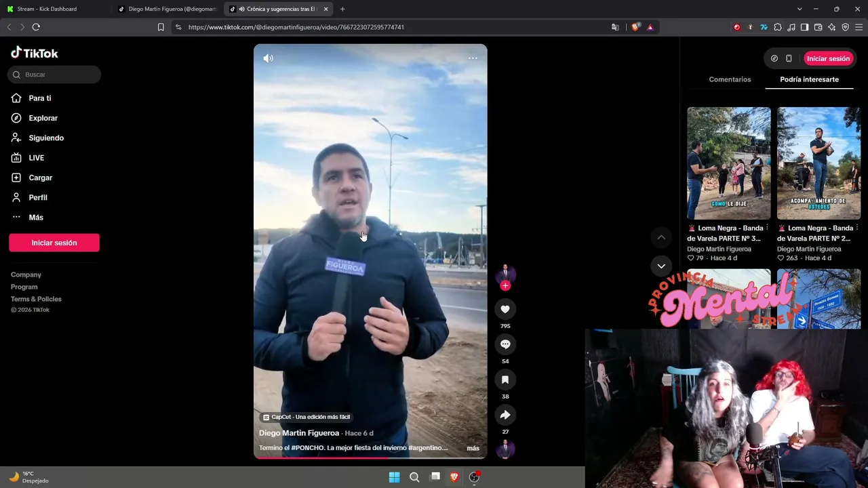Click the TikTok coin icon in header

pyautogui.click(x=774, y=58)
